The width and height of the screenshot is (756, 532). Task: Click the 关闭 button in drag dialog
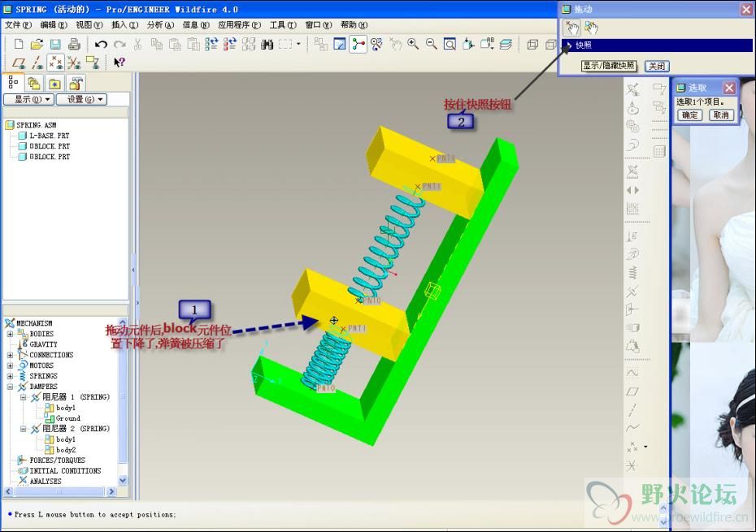(x=656, y=66)
